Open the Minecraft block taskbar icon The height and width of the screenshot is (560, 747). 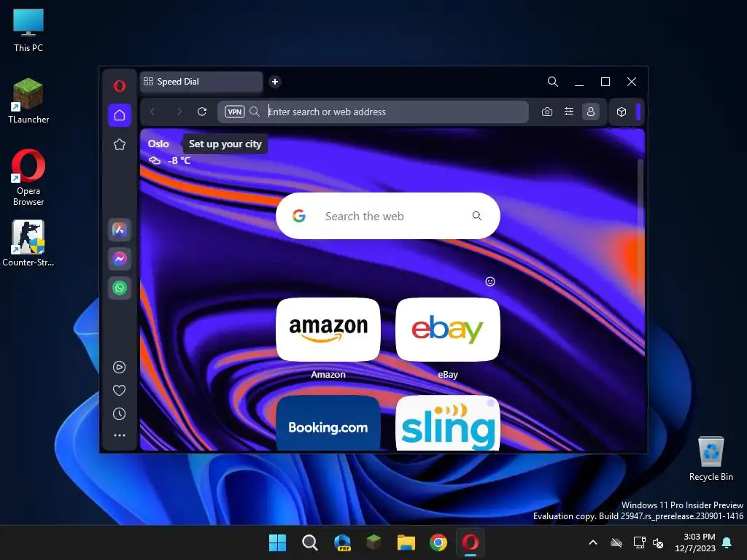[x=374, y=542]
